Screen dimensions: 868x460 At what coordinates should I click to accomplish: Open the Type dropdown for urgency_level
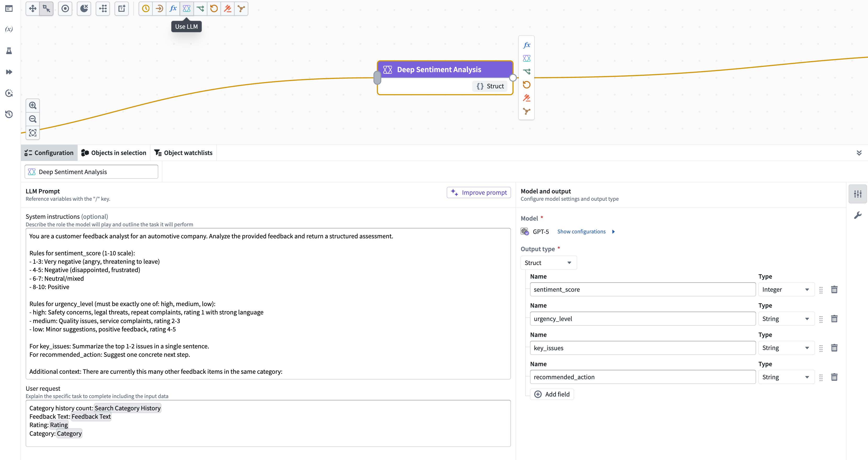point(786,319)
